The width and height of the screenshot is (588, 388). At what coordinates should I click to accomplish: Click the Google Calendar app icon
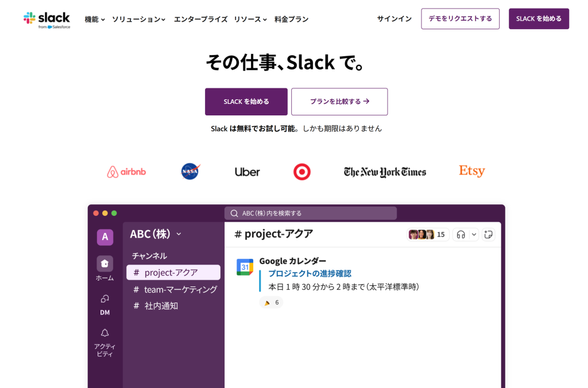click(245, 267)
